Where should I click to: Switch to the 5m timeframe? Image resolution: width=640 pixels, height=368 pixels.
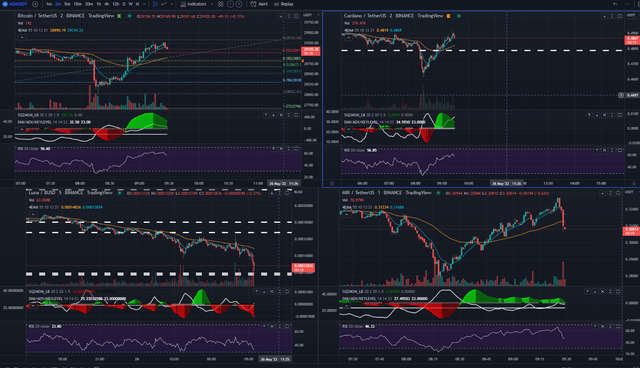[x=67, y=4]
